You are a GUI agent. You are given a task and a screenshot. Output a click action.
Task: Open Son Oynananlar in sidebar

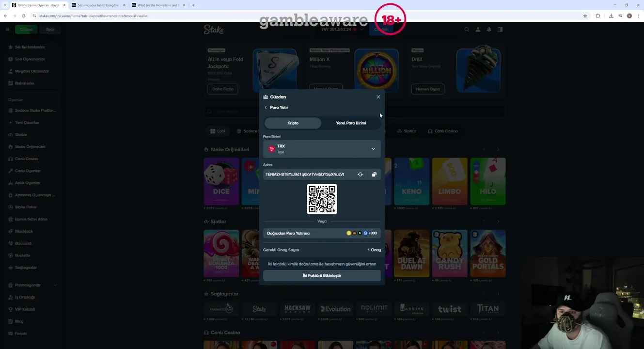coord(30,59)
